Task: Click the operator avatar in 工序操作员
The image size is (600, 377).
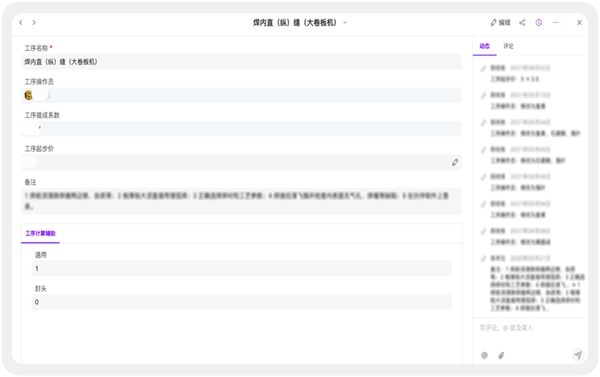Action: pos(28,95)
